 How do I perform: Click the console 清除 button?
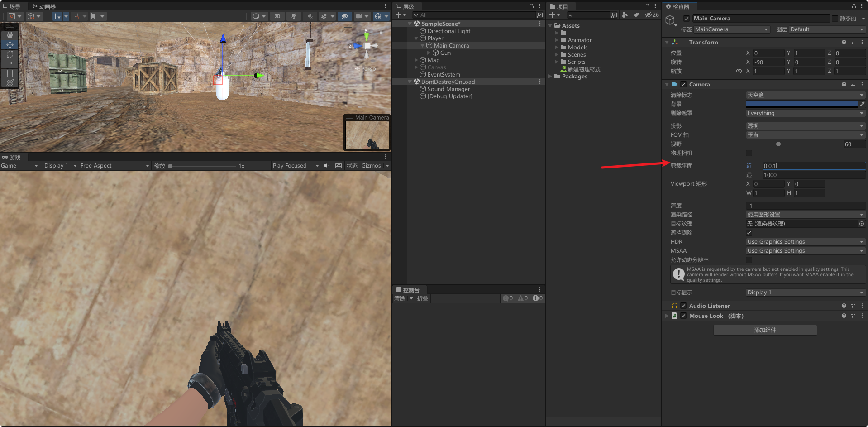400,298
